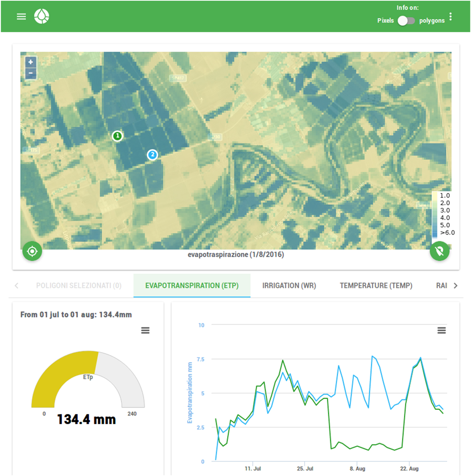Click the geolocation target icon
The image size is (471, 476).
pyautogui.click(x=32, y=251)
